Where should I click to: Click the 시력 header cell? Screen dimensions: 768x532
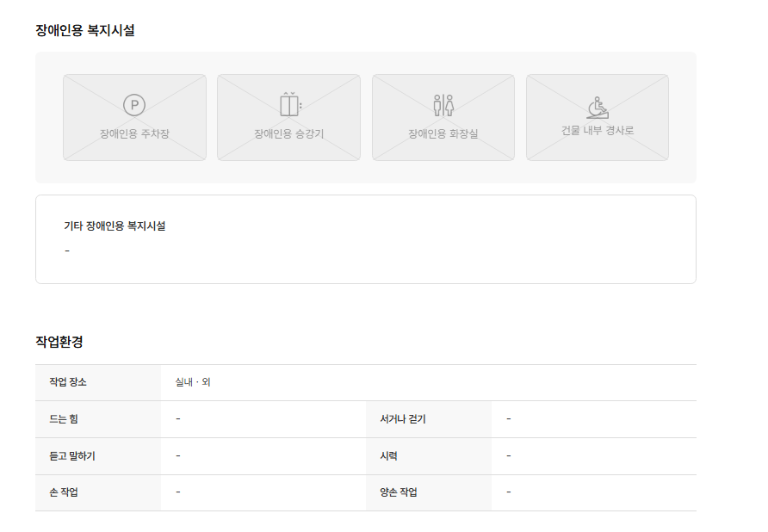388,456
